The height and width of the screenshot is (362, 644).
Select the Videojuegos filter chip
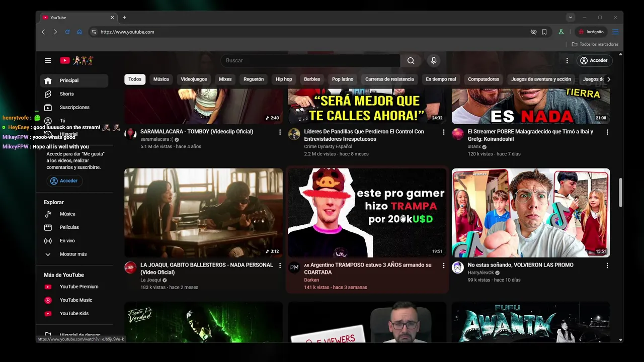click(x=194, y=79)
